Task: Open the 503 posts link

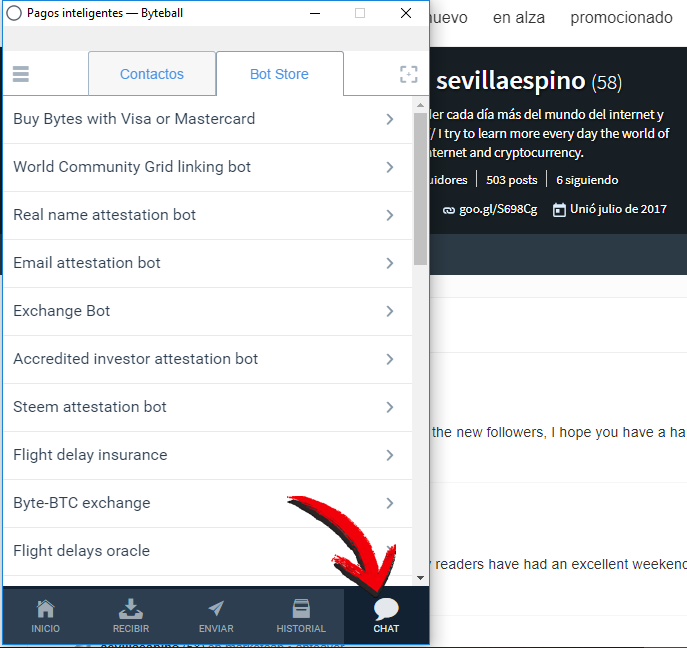Action: pos(511,180)
